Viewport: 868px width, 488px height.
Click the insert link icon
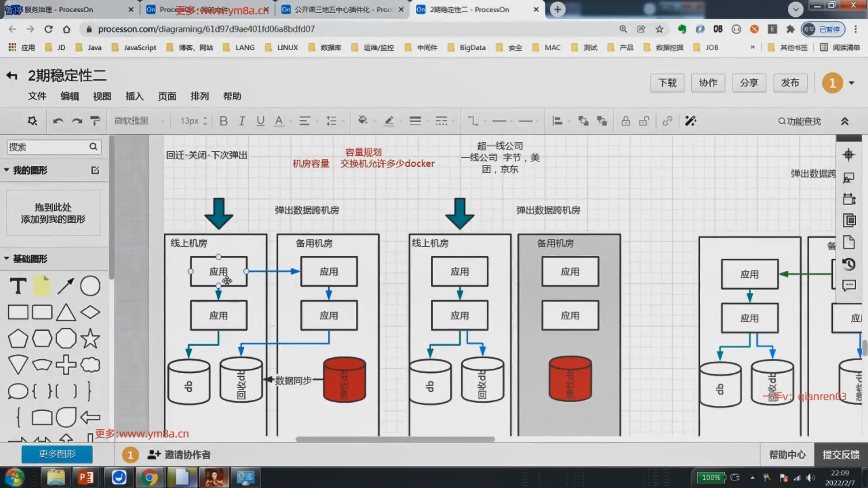click(x=667, y=121)
